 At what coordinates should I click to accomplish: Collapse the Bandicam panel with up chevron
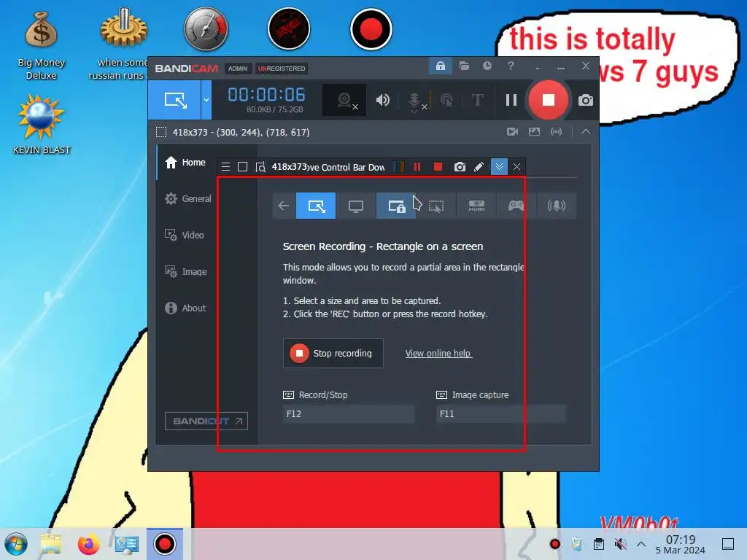point(586,132)
